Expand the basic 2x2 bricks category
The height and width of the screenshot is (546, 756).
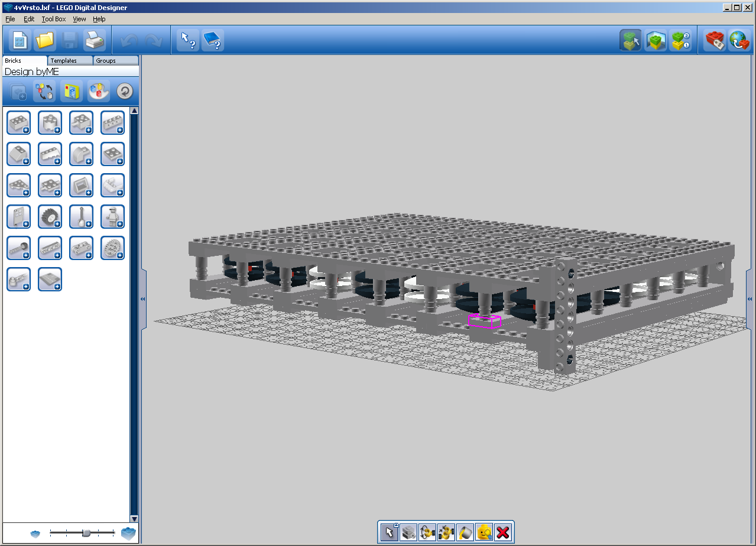[x=19, y=123]
